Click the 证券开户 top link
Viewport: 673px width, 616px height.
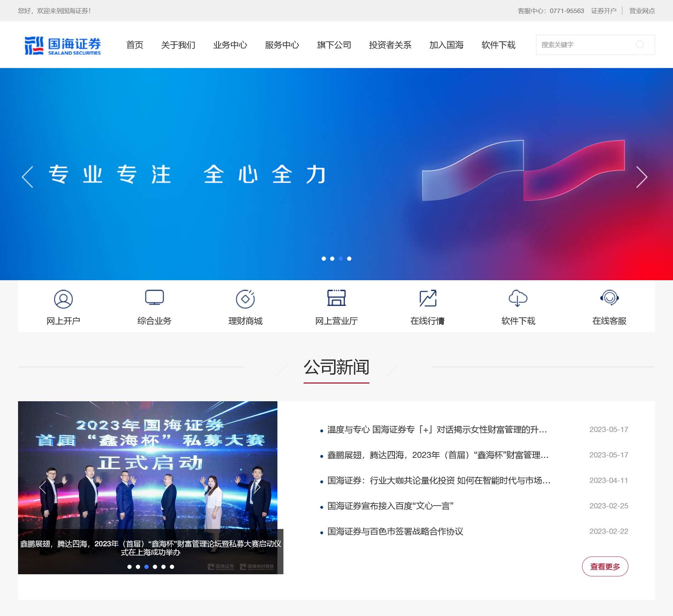tap(604, 11)
